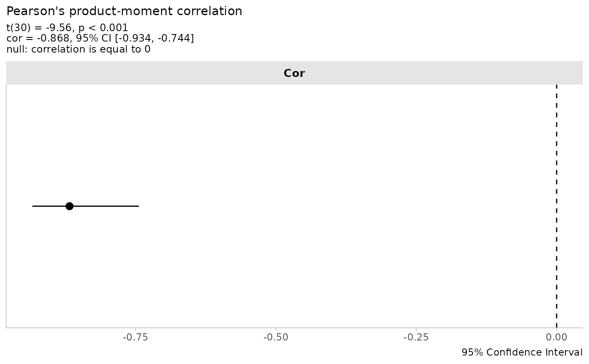
Task: Click the right end of the confidence interval line
Action: [138, 206]
